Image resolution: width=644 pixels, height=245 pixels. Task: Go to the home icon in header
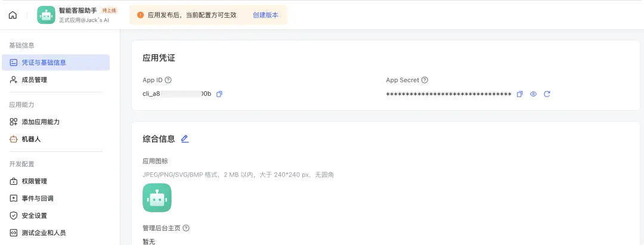pos(13,15)
